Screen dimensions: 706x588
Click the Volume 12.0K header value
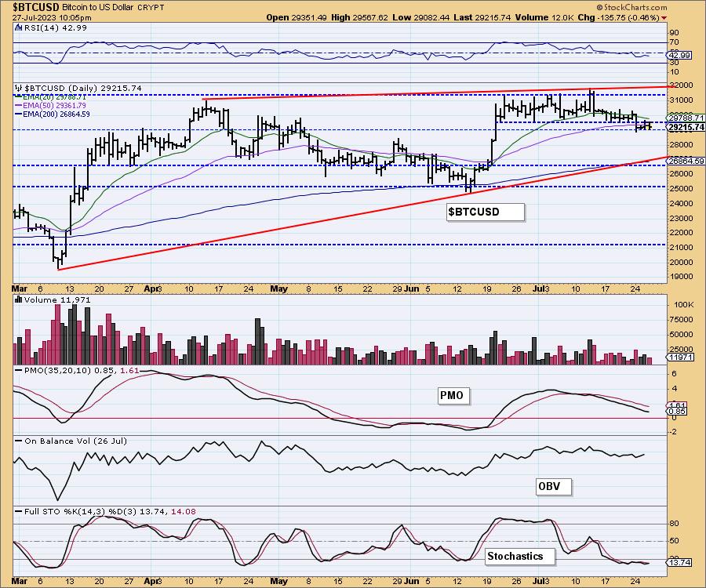(x=544, y=17)
